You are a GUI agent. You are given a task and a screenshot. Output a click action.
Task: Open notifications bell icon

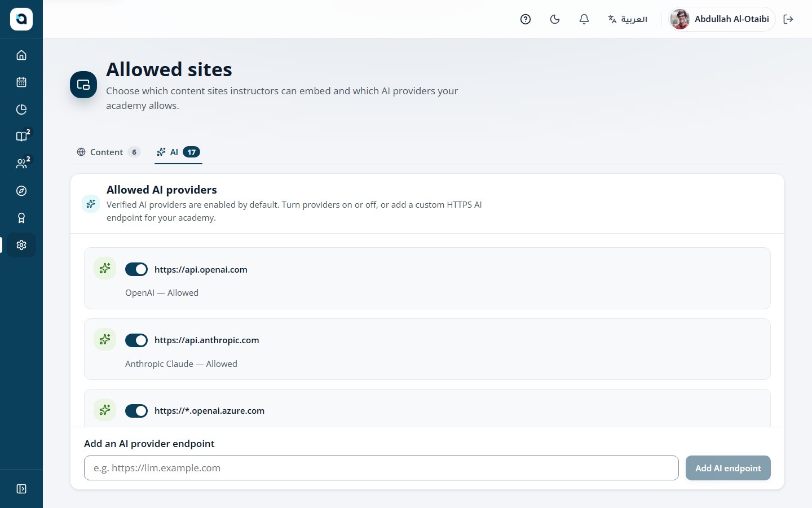584,19
